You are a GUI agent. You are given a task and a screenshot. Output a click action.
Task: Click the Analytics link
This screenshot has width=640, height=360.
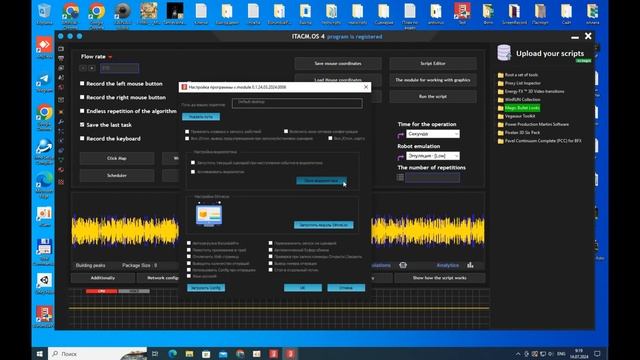tap(448, 265)
